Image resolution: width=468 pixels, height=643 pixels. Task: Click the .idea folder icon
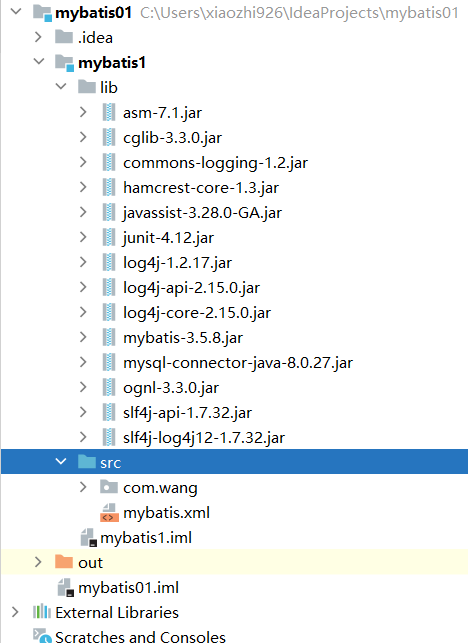click(x=64, y=37)
